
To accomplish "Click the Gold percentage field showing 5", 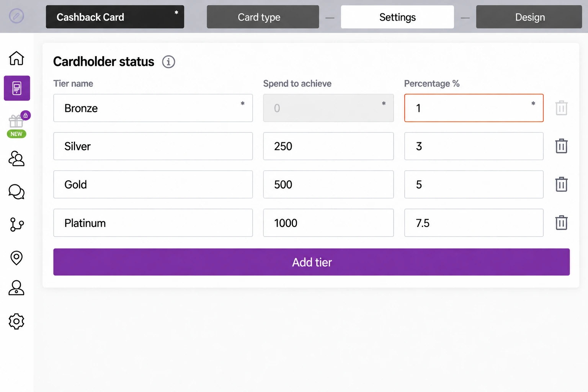I will click(x=474, y=185).
